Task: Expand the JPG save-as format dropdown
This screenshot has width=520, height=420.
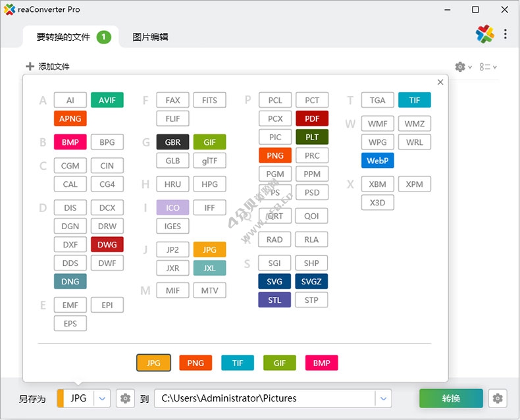Action: point(102,398)
